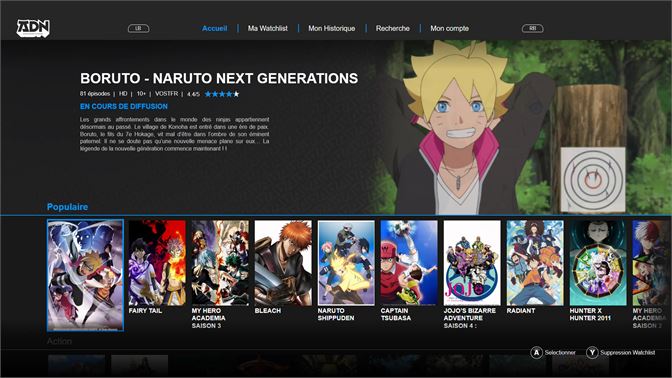This screenshot has height=378, width=672.
Task: Click the CAPTAIN TSUBASA title text
Action: pos(396,315)
